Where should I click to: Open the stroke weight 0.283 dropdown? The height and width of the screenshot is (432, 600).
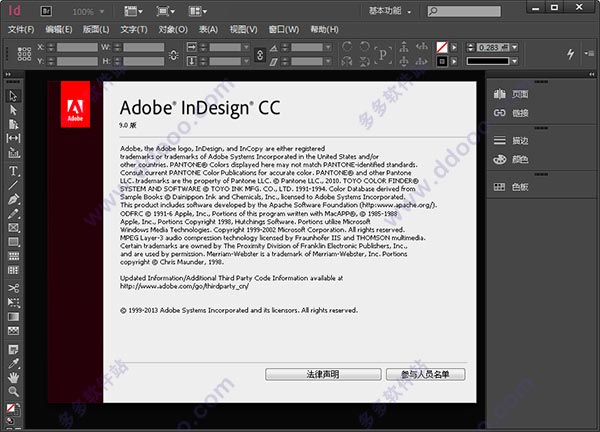click(515, 47)
